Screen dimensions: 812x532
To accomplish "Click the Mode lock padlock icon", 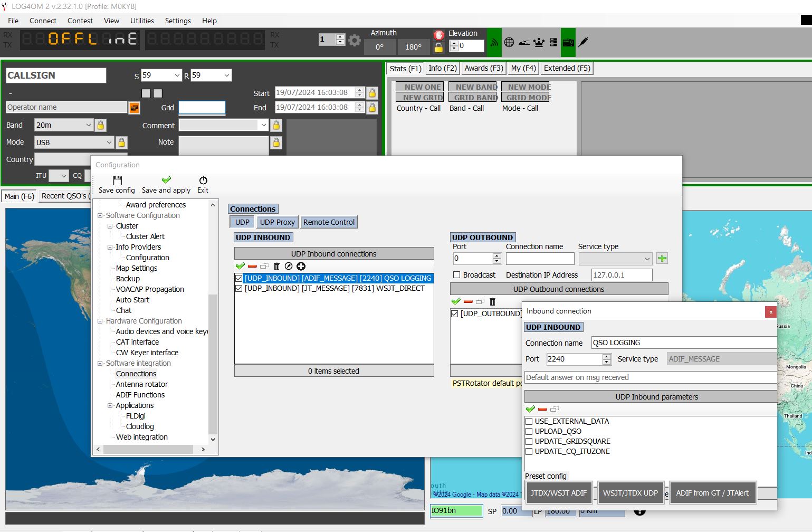I will pyautogui.click(x=121, y=142).
